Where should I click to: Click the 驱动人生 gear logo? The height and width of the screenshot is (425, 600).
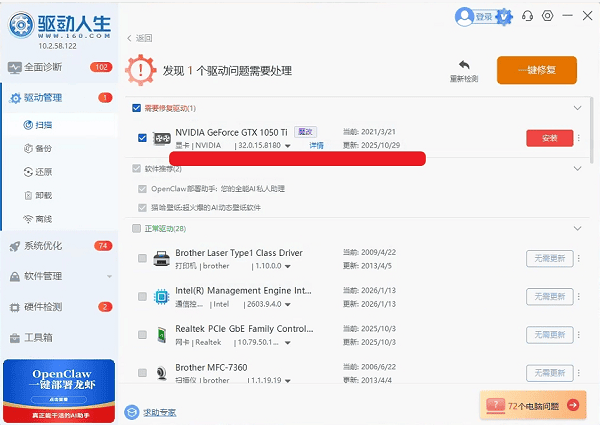click(21, 25)
